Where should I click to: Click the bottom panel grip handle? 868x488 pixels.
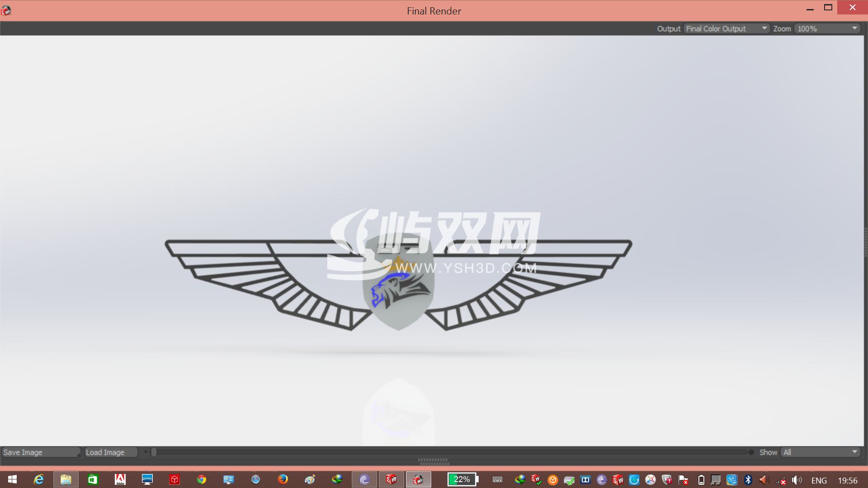(434, 461)
